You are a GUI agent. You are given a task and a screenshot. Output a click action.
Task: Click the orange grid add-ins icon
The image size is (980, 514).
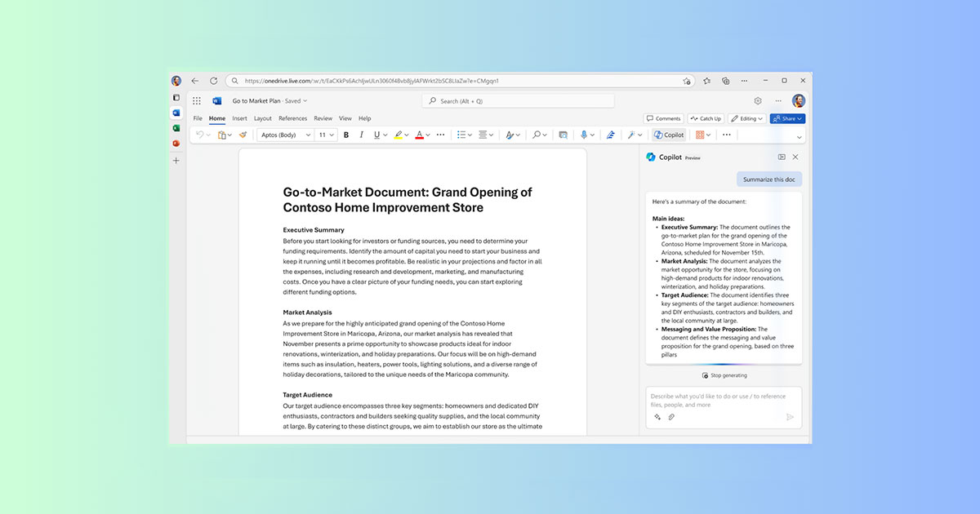pos(700,135)
